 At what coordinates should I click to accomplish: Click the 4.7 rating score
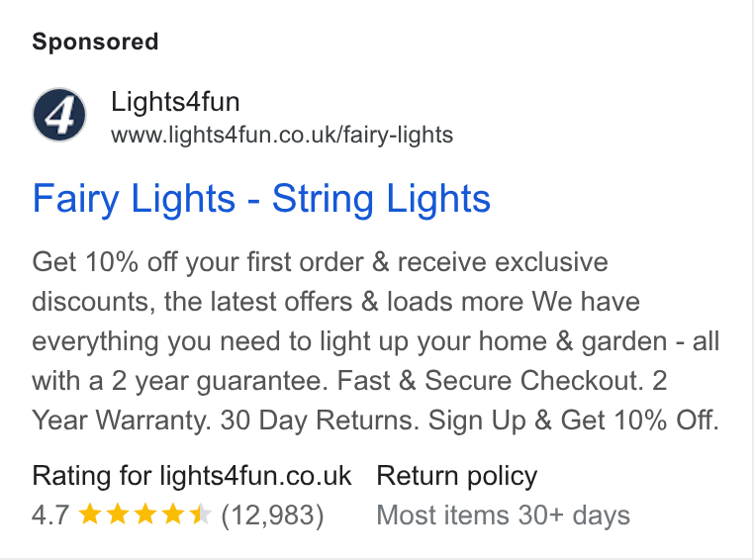coord(50,514)
